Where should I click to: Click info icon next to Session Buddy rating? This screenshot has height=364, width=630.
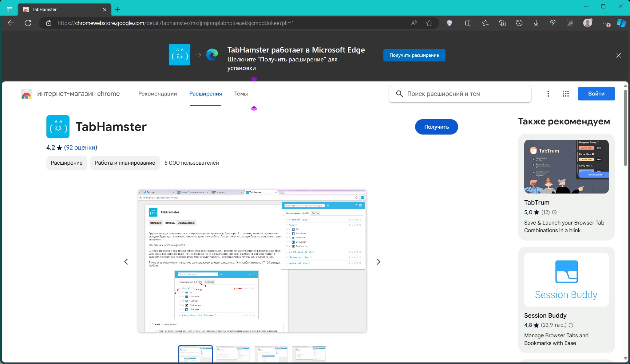(571, 325)
